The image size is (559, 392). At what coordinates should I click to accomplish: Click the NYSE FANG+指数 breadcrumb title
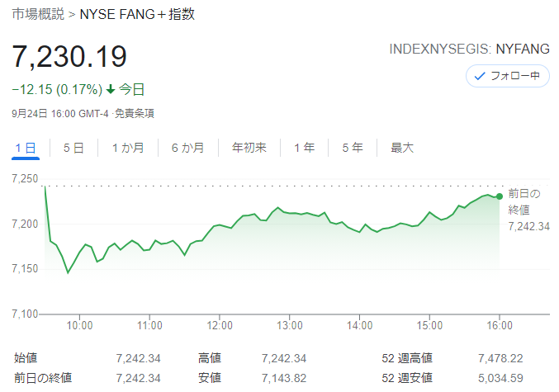137,14
